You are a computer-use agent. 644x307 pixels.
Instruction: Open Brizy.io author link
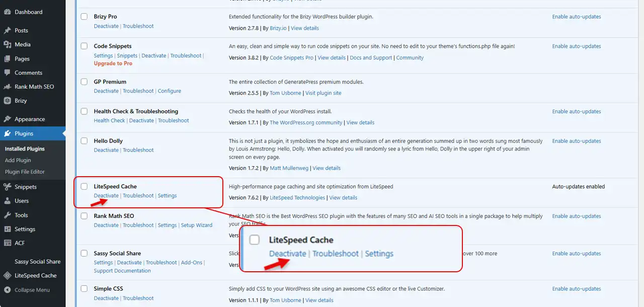click(x=278, y=28)
